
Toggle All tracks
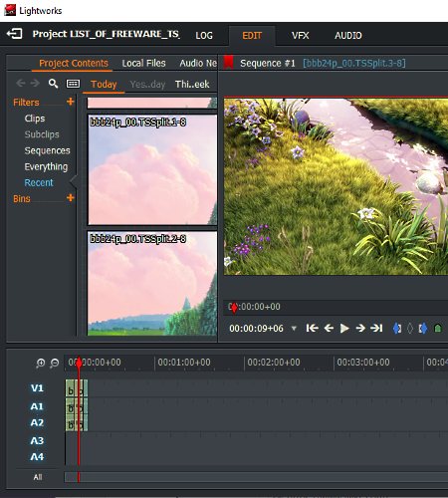tap(38, 477)
